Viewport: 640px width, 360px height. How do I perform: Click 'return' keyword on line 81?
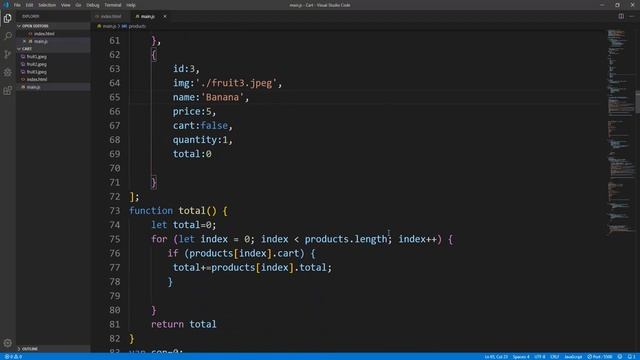click(167, 324)
